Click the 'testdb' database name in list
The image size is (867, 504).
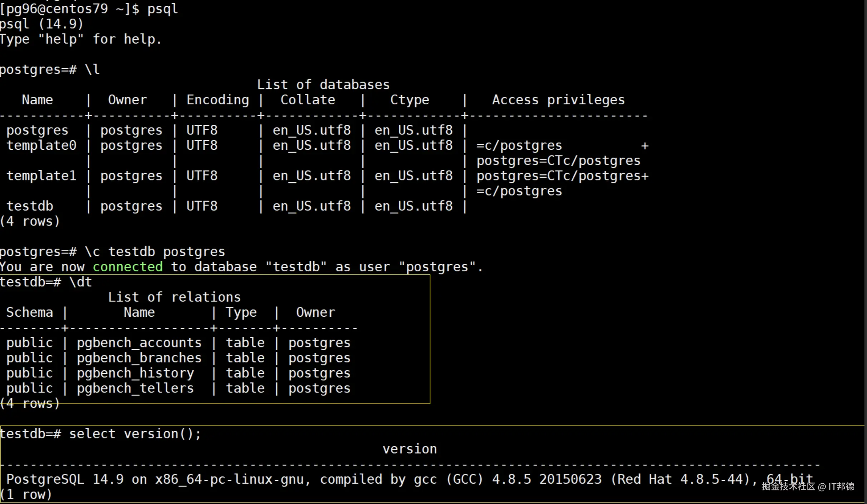(x=30, y=206)
